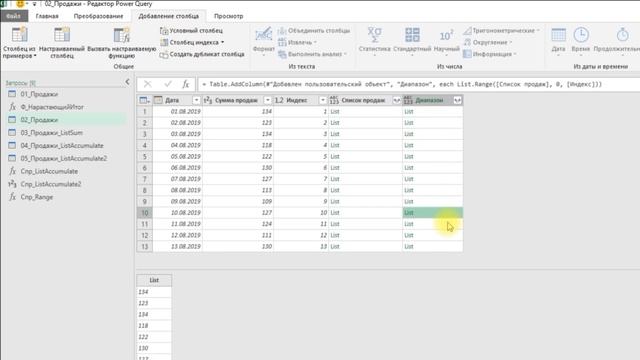Screen dimensions: 640x360
Task: Switch to the Главная ribbon tab
Action: click(47, 16)
